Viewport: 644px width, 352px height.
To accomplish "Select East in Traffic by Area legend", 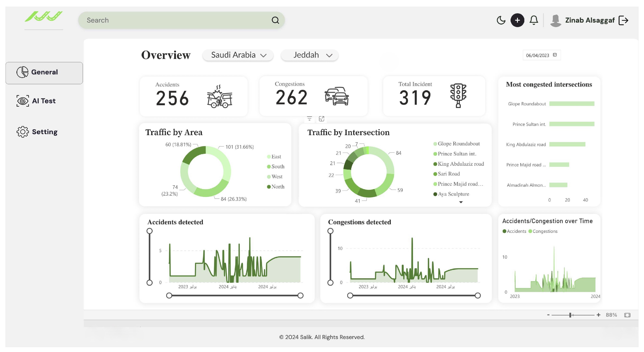I will 274,157.
